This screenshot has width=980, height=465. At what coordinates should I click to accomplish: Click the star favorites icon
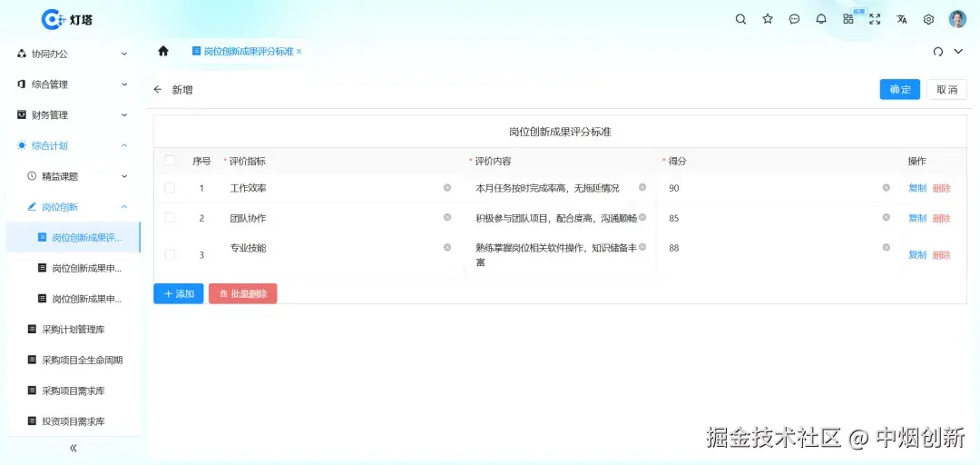[x=768, y=19]
